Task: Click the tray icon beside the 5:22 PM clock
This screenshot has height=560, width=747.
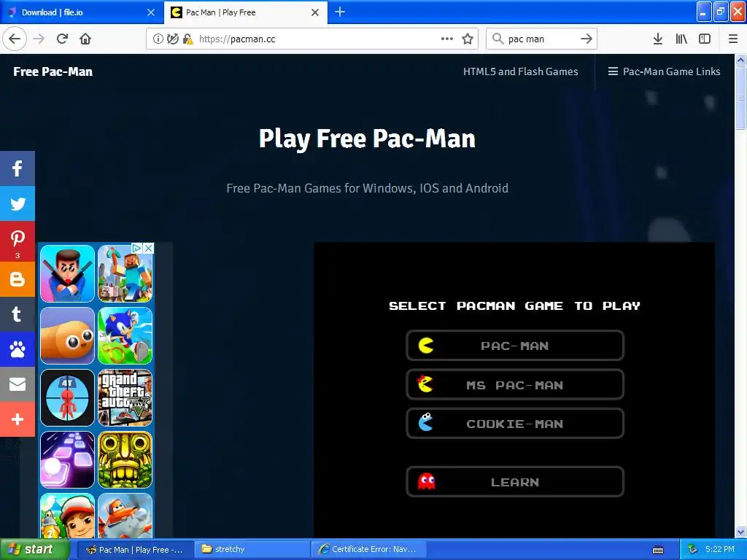Action: click(692, 550)
